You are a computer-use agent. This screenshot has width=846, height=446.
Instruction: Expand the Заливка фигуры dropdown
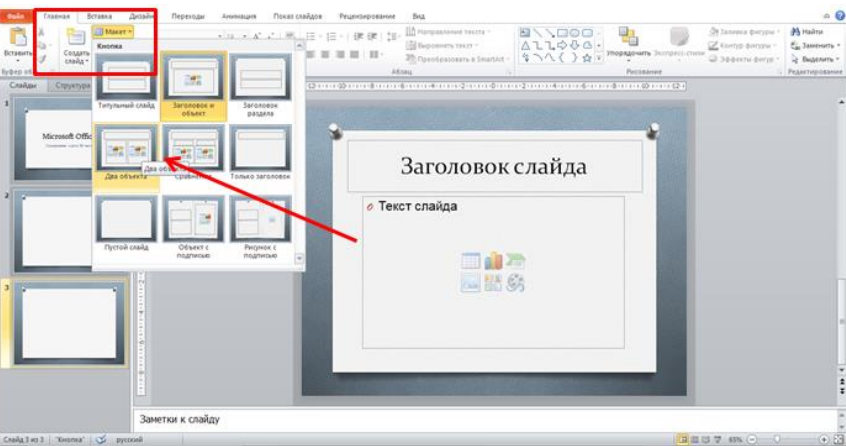click(x=777, y=32)
